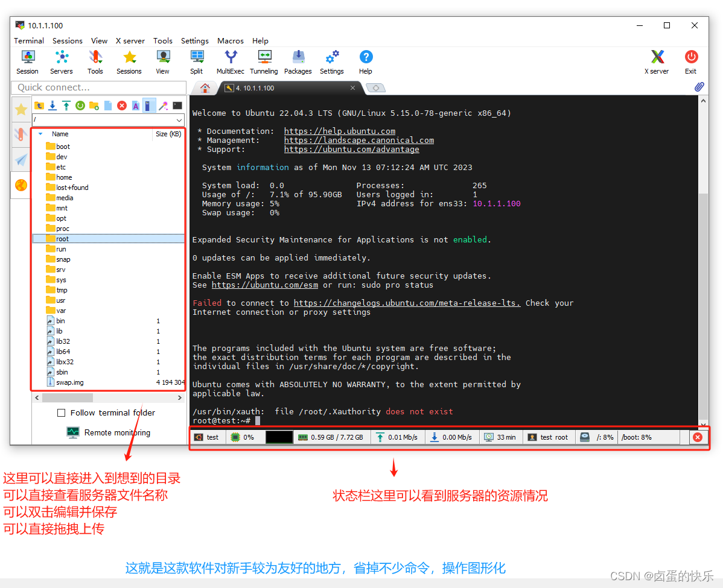The width and height of the screenshot is (723, 588).
Task: Click the RAM usage 0.59 GB / 7.72 GB status
Action: point(331,437)
